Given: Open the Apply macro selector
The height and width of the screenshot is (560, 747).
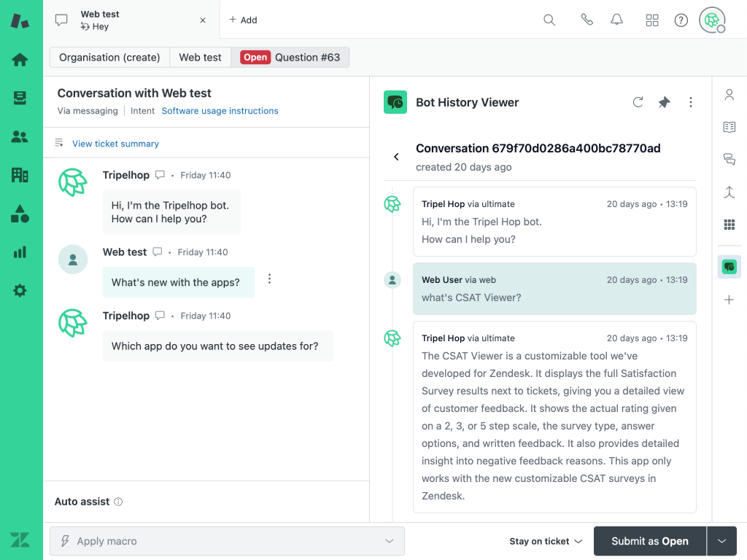Looking at the screenshot, I should [x=227, y=541].
